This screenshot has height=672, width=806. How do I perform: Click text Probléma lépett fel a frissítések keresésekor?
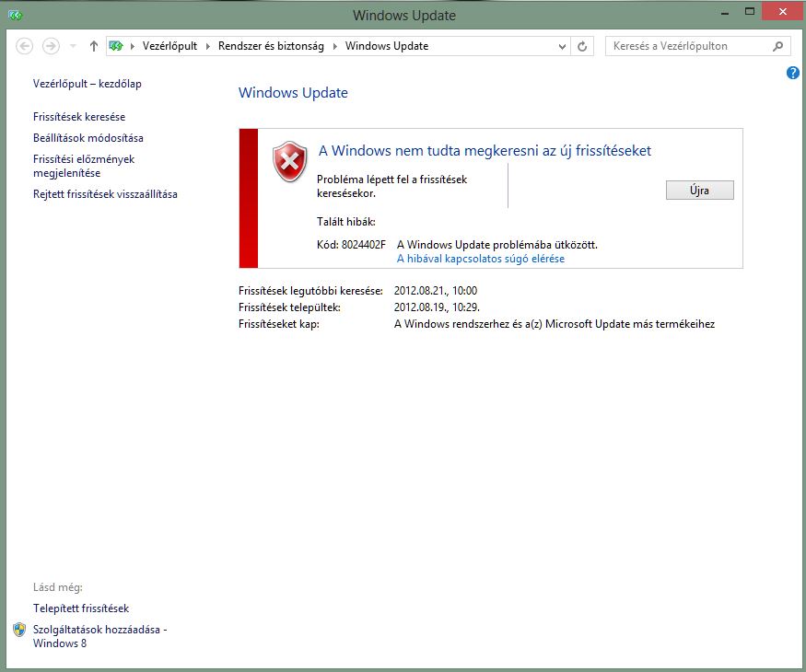click(391, 186)
